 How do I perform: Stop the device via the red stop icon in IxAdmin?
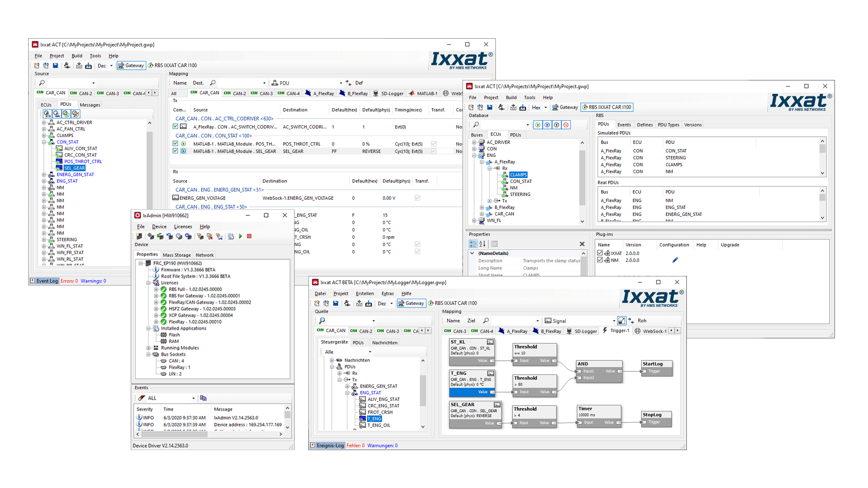(x=249, y=236)
